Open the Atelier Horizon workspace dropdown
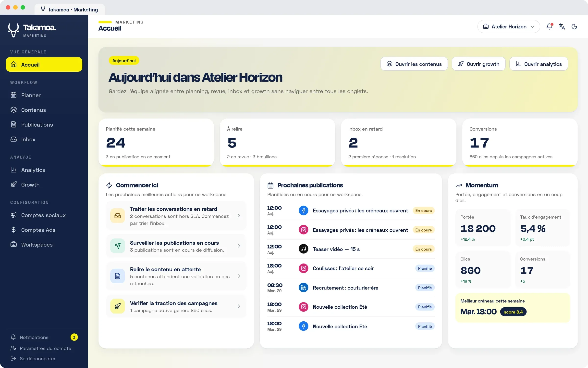The height and width of the screenshot is (368, 588). [x=509, y=26]
